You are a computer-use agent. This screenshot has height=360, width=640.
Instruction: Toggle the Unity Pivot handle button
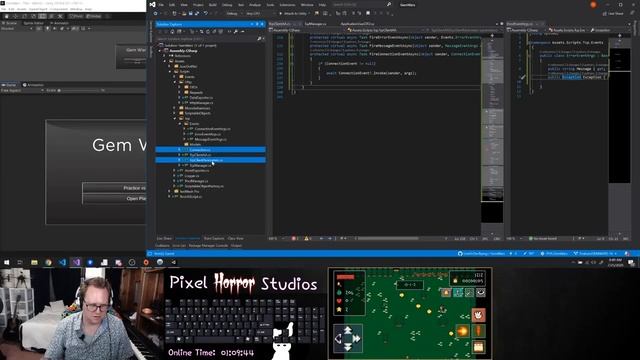point(76,16)
